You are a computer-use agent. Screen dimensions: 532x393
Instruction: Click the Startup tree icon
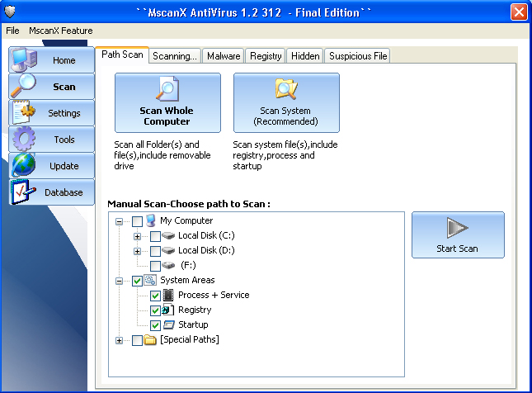168,324
